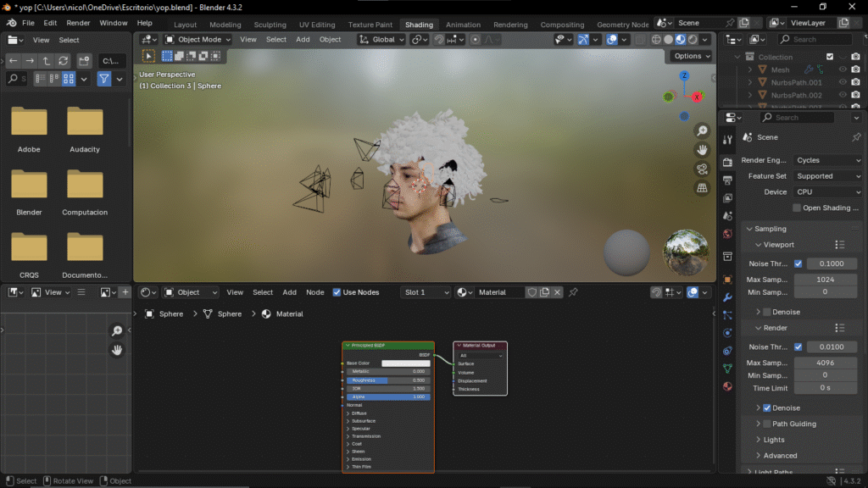Switch to orthographic grid view icon
Screen dimensions: 868x488
[x=702, y=189]
